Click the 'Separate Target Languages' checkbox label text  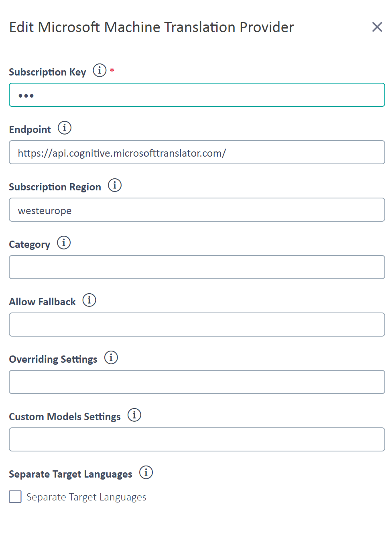click(86, 497)
